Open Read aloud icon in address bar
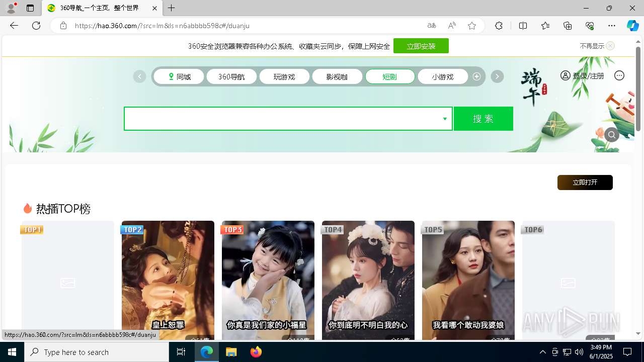The image size is (644, 362). (x=452, y=26)
